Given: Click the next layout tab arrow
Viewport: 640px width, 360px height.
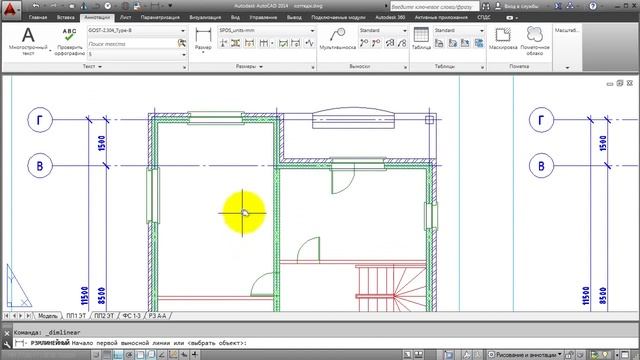Looking at the screenshot, I should point(21,316).
